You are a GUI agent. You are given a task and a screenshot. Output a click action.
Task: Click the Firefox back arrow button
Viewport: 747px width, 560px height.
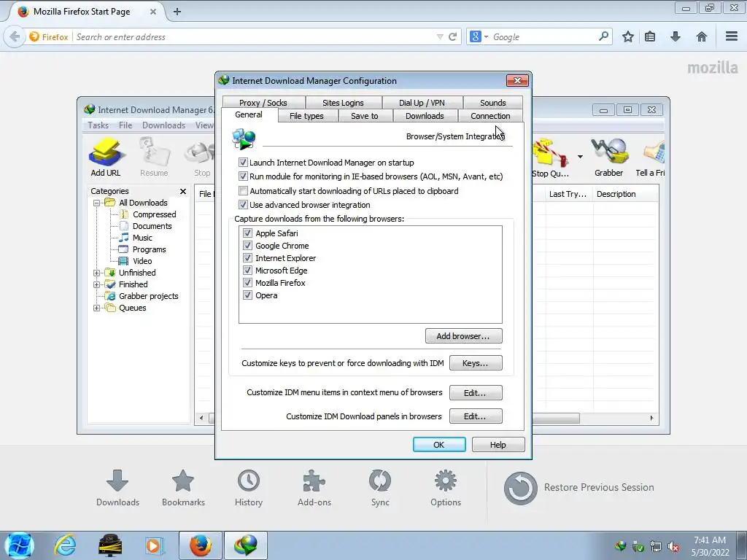(x=15, y=36)
